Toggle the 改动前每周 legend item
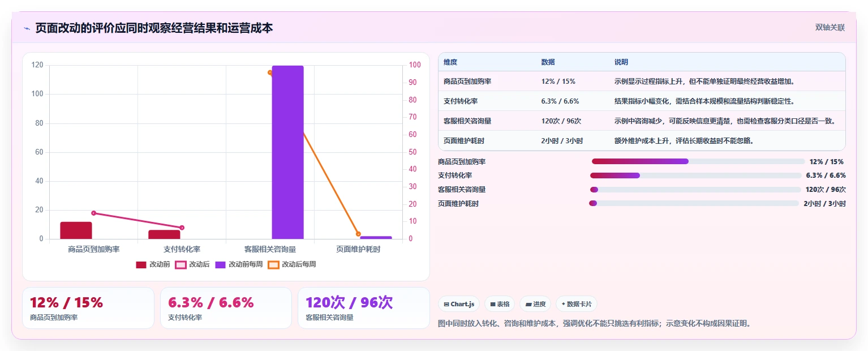Image resolution: width=868 pixels, height=351 pixels. 239,264
